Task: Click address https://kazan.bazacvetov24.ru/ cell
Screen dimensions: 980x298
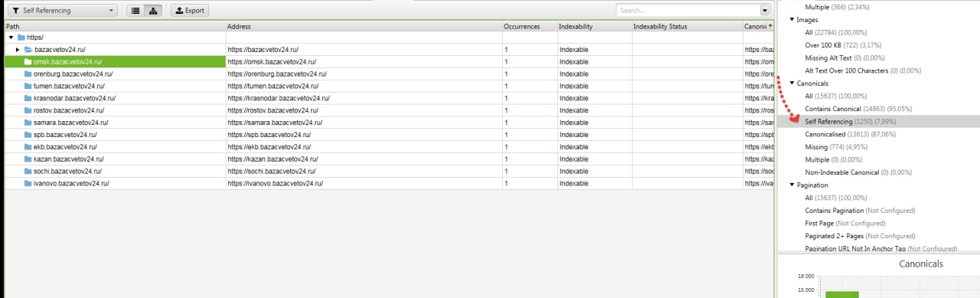Action: click(x=364, y=159)
